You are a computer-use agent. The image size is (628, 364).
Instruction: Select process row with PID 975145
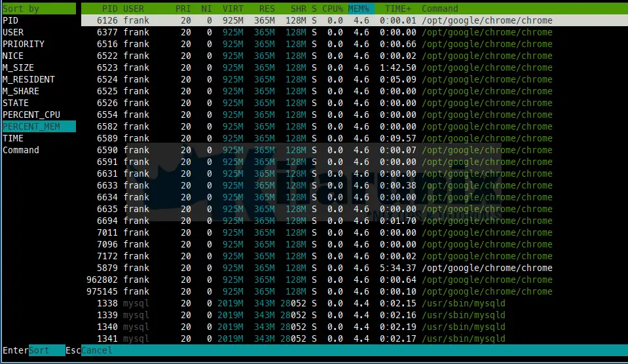(354, 291)
